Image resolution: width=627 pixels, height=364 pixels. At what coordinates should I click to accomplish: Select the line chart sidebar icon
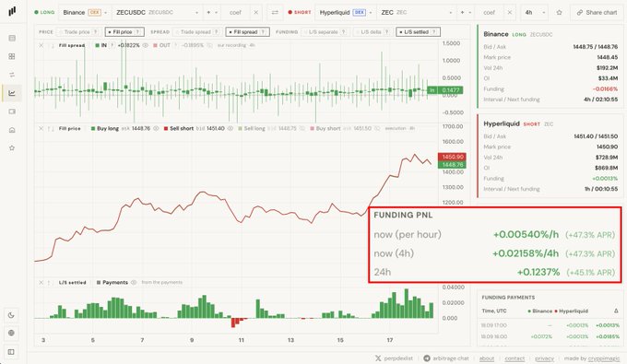(x=12, y=93)
